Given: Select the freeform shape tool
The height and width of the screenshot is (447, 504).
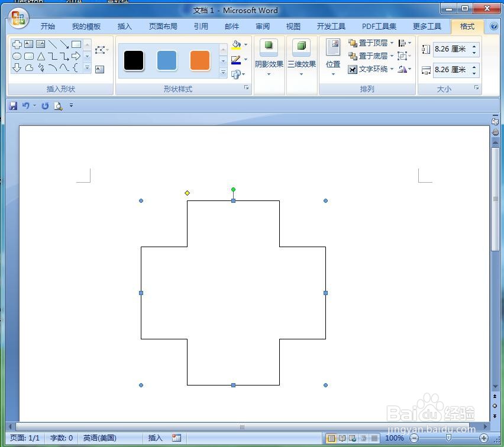Looking at the screenshot, I should pos(29,68).
